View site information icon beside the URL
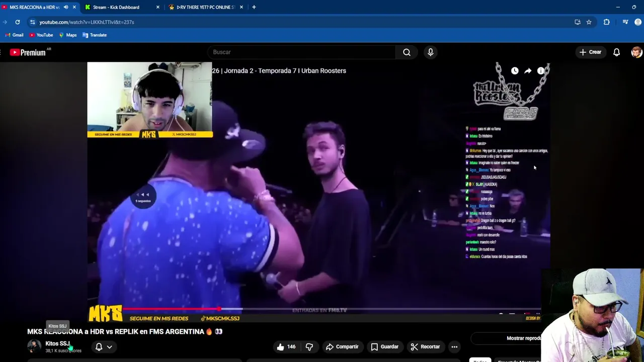Image resolution: width=644 pixels, height=362 pixels. click(33, 22)
